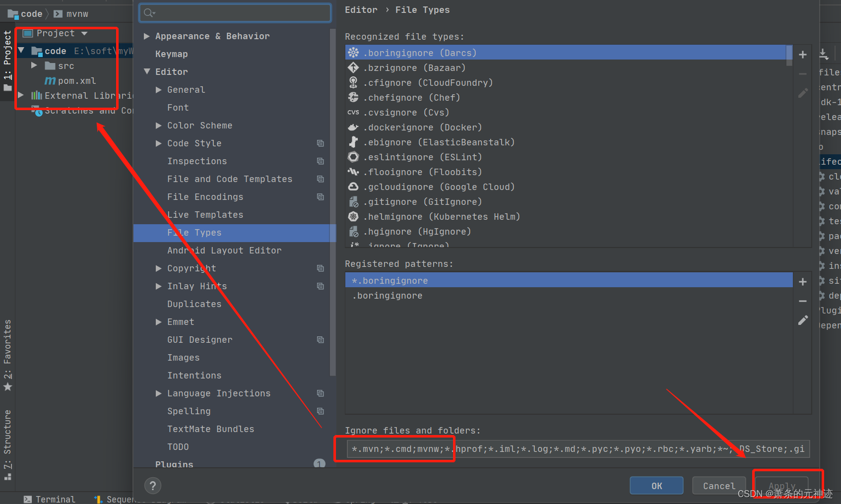
Task: Open Android Layout Editor settings
Action: 224,251
